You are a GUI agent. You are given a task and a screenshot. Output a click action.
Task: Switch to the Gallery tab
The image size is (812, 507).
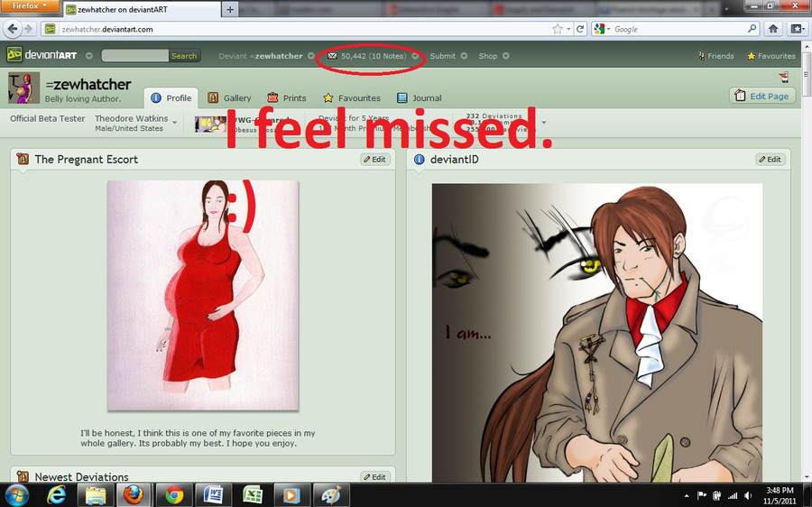229,97
